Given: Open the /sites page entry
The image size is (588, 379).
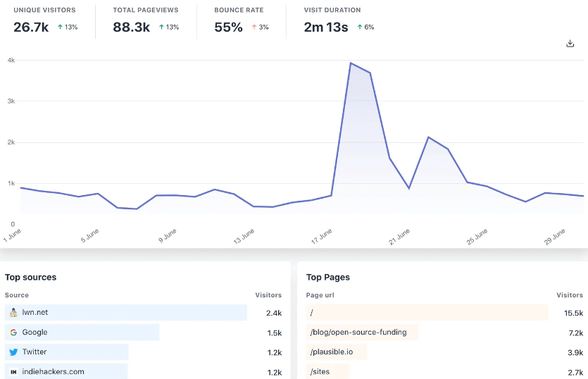Looking at the screenshot, I should tap(320, 371).
